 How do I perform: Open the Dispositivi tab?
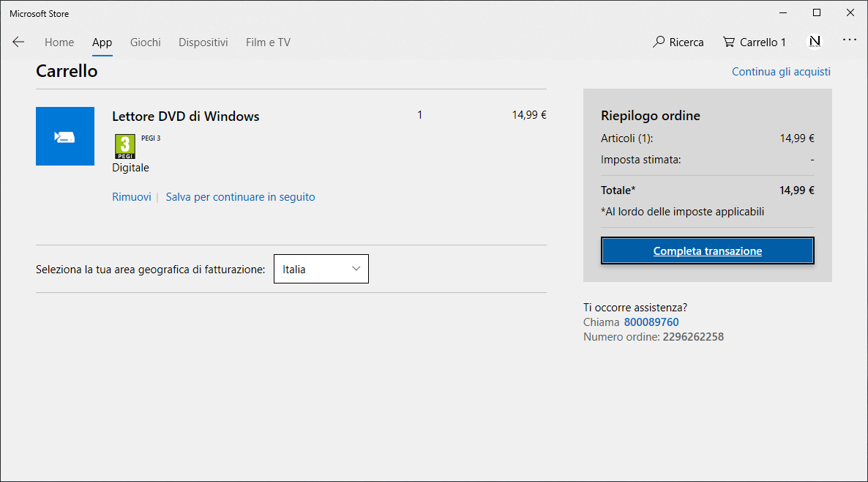coord(203,42)
